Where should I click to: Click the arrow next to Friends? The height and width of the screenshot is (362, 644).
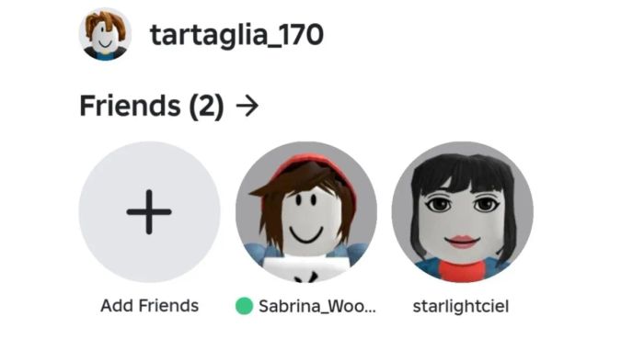(x=247, y=107)
